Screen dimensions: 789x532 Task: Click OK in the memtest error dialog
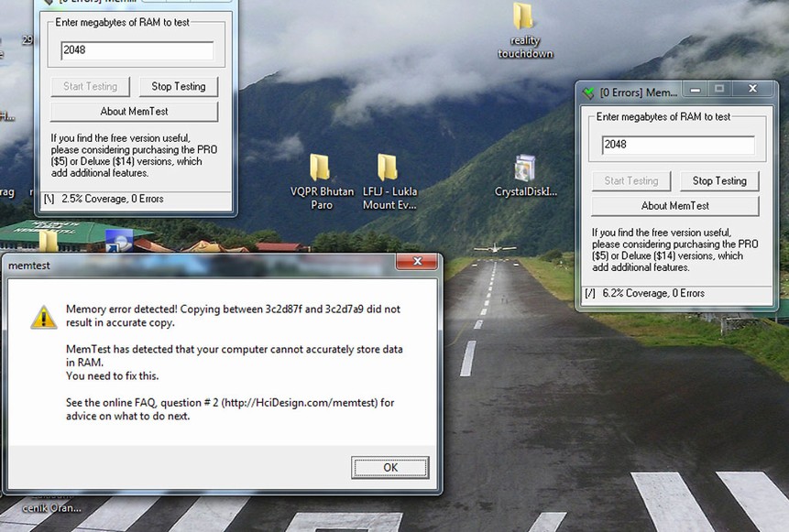pos(390,467)
